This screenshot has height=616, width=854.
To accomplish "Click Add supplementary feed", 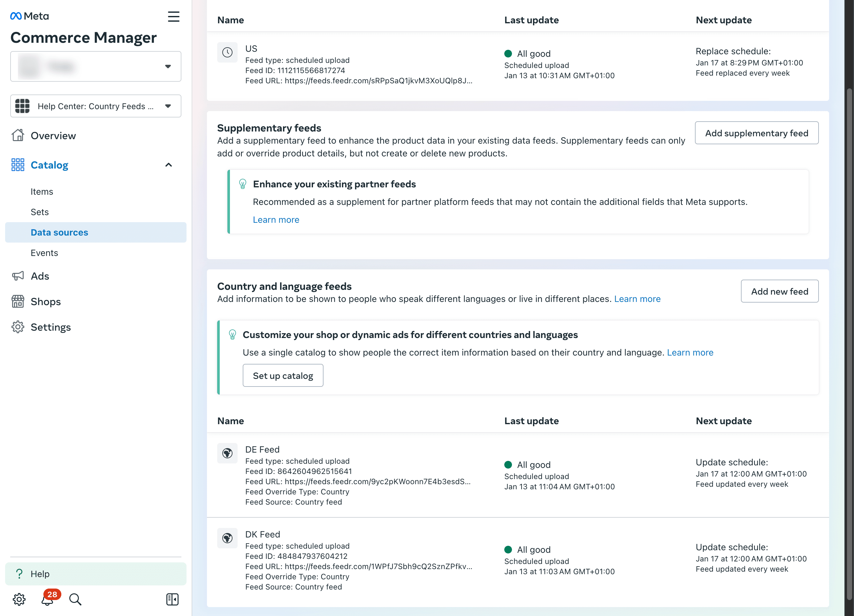I will [x=757, y=133].
